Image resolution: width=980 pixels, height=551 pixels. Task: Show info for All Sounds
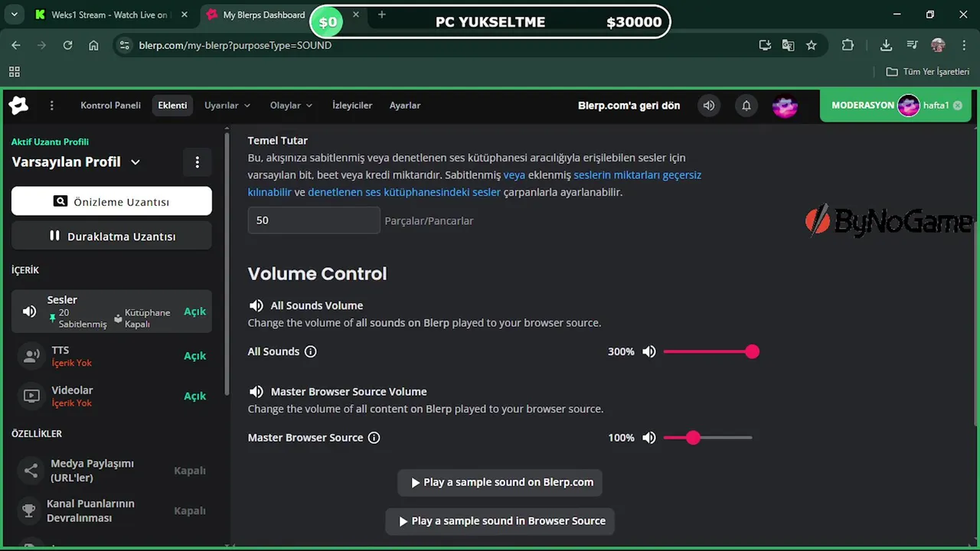click(310, 352)
